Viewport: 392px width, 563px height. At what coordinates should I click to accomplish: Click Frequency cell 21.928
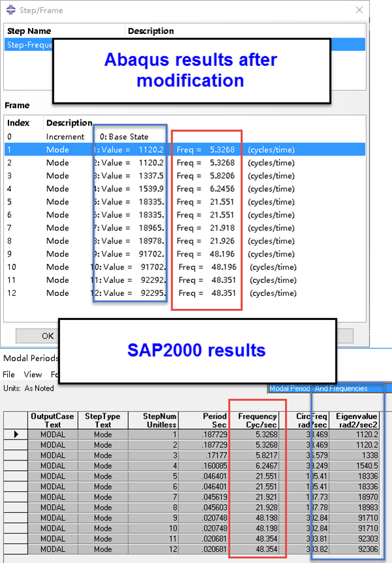point(253,507)
